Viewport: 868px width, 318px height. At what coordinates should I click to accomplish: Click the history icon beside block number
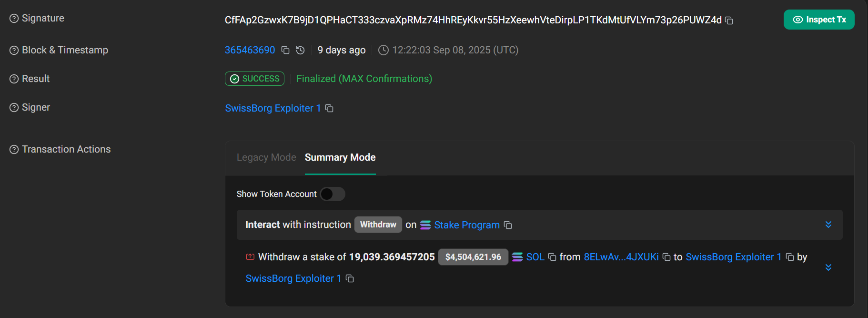click(x=300, y=50)
